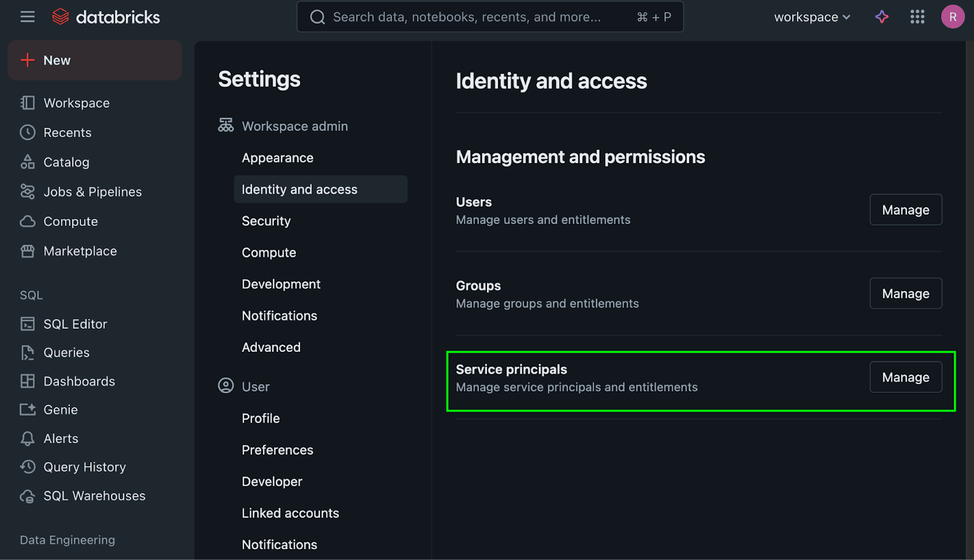Open Marketplace from the sidebar
The image size is (974, 560).
point(80,251)
